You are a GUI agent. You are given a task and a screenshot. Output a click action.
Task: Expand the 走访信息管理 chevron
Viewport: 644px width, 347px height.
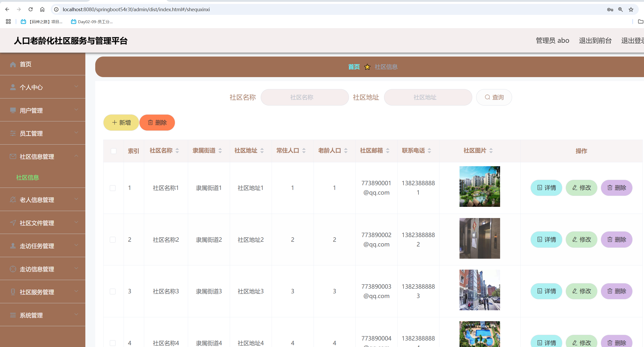click(x=76, y=268)
